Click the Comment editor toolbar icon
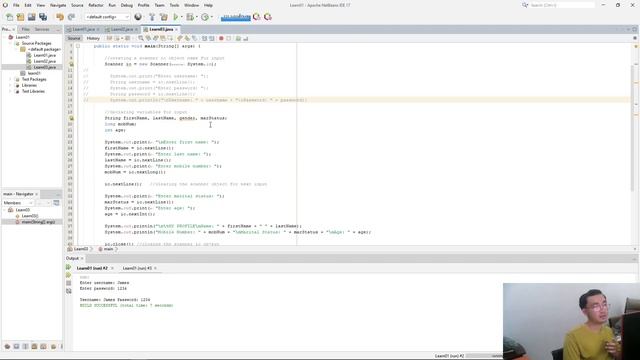Image resolution: width=640 pixels, height=360 pixels. click(x=238, y=38)
